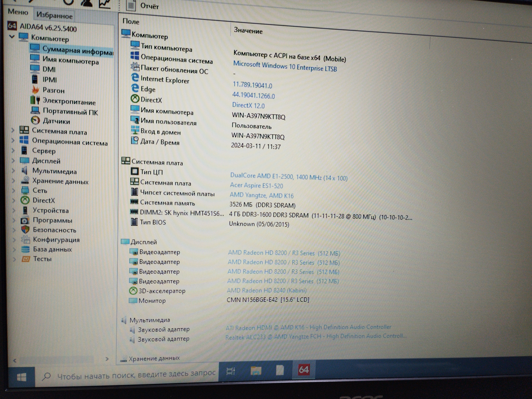Open the DualCore AMD E1-2500 CPU link
The height and width of the screenshot is (399, 532).
289,177
